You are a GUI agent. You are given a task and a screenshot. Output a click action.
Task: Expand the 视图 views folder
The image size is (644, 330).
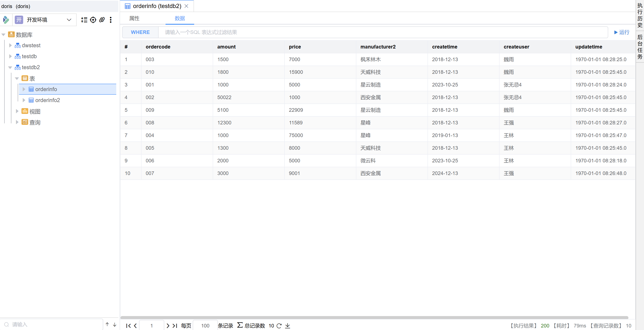coord(17,111)
